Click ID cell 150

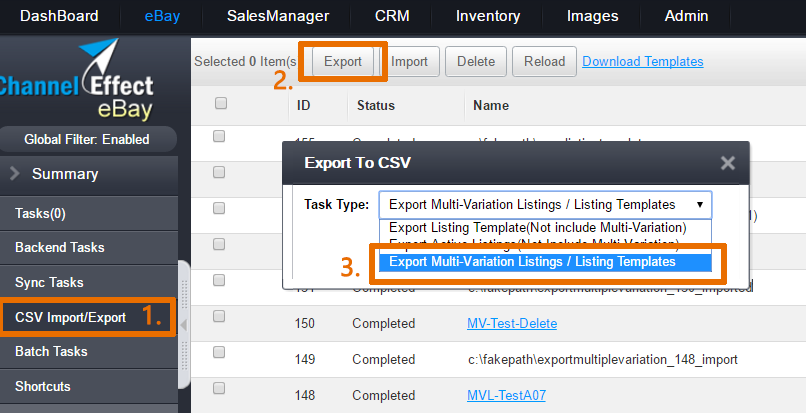tap(305, 324)
